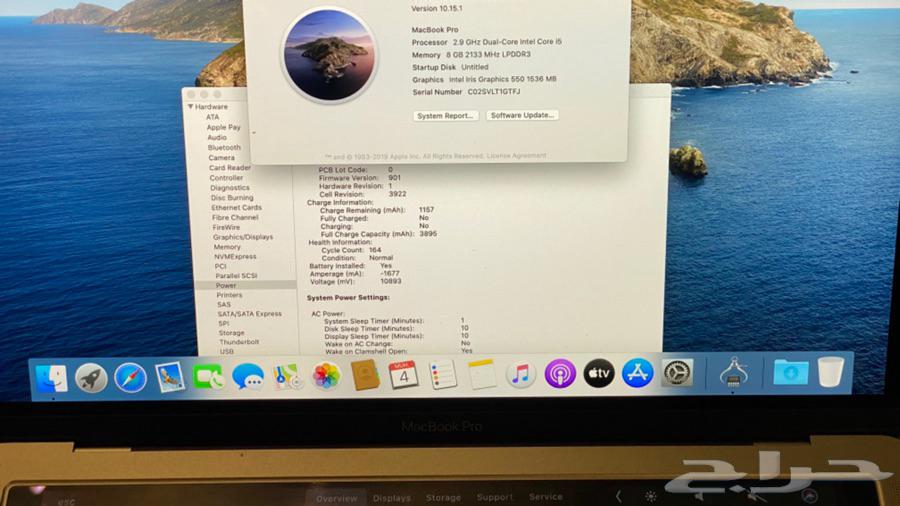Select SPI in Hardware sidebar
Viewport: 900px width, 506px height.
point(224,324)
